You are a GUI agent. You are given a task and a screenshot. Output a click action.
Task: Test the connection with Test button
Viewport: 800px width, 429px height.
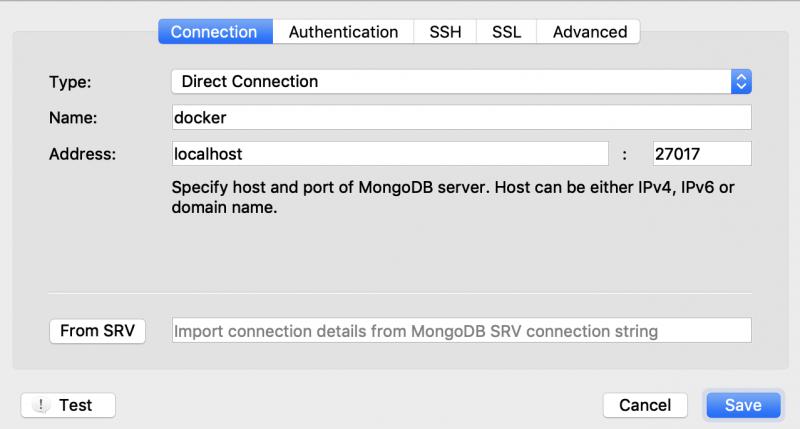(x=68, y=405)
